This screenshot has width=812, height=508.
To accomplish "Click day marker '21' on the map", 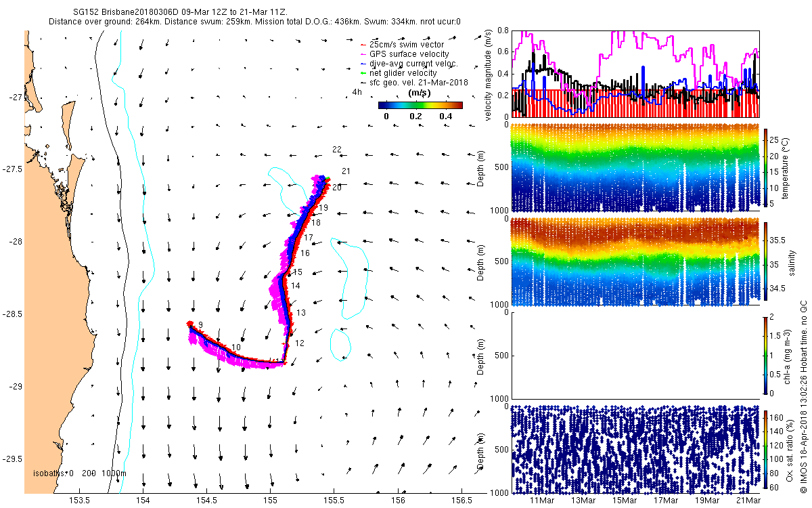I will [x=345, y=171].
